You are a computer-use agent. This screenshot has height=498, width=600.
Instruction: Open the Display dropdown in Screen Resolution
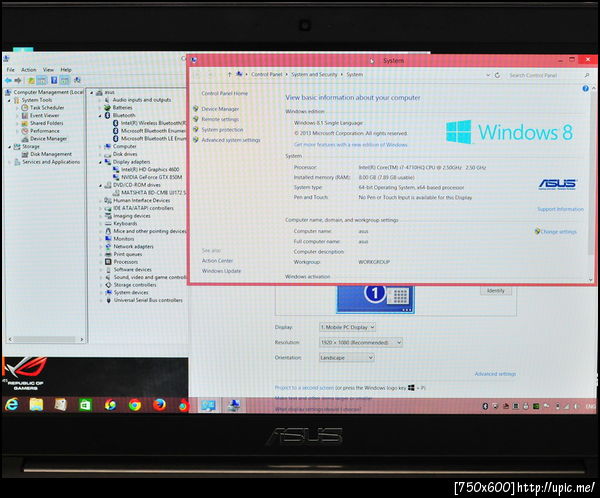pos(347,327)
